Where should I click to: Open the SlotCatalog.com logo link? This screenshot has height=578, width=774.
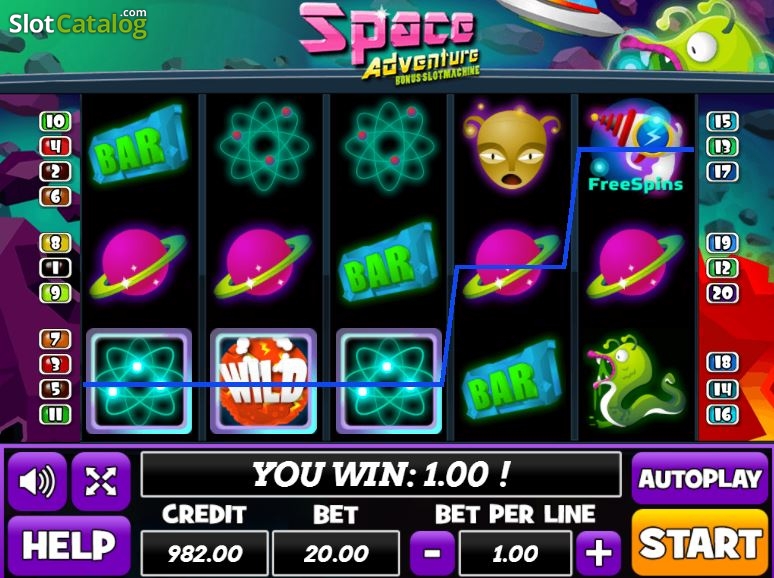pyautogui.click(x=78, y=23)
